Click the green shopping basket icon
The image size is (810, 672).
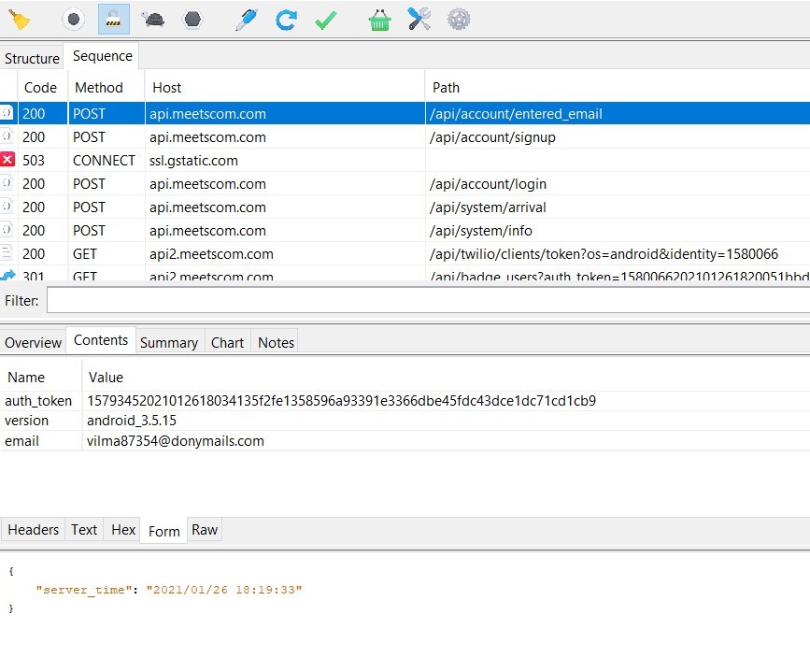pyautogui.click(x=379, y=20)
